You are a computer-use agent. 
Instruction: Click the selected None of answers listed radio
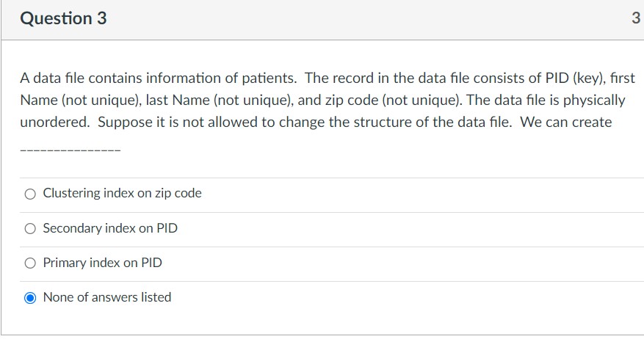click(x=30, y=298)
